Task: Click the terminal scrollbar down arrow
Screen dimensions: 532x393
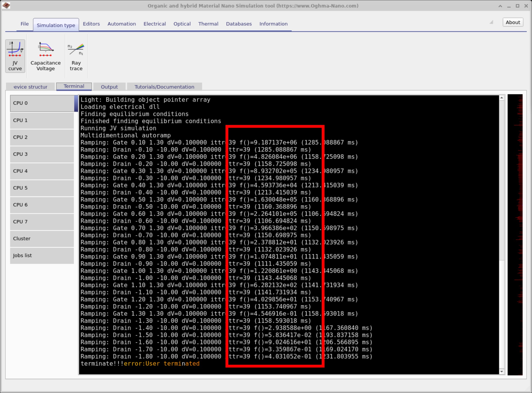Action: 501,372
